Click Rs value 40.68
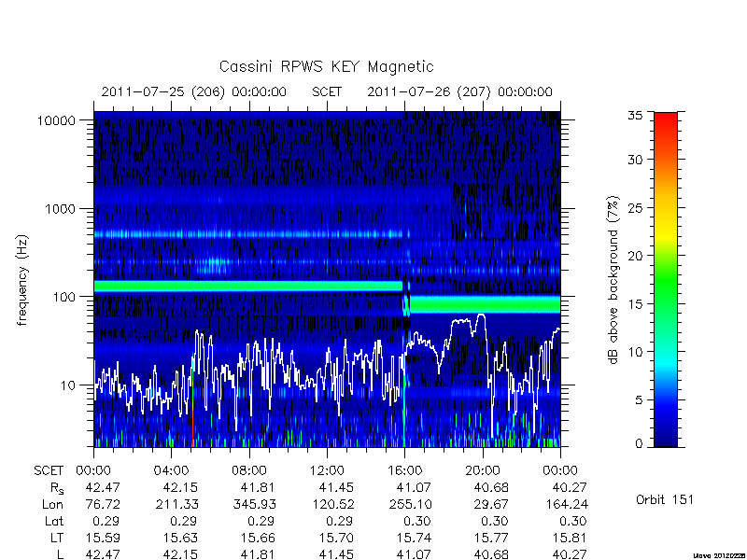Viewport: 747px width, 560px height. pos(492,487)
